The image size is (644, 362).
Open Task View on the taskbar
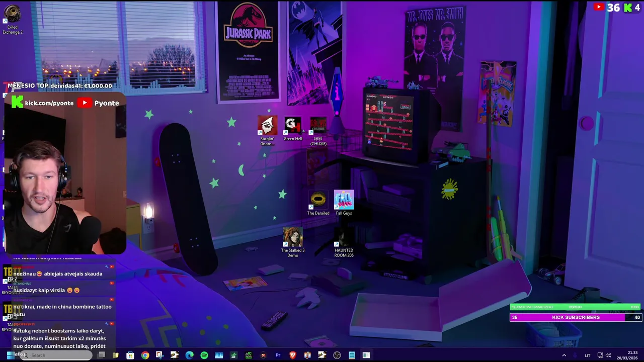pyautogui.click(x=101, y=355)
